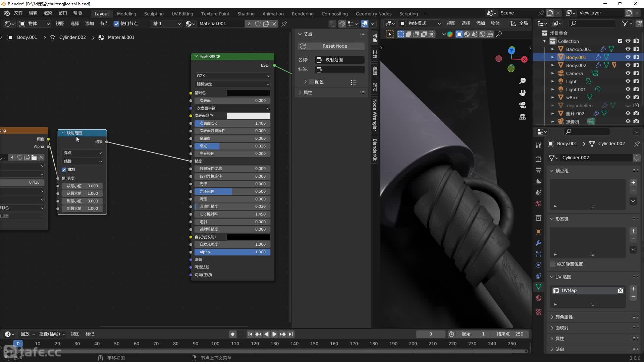Open Material properties sphere icon
The height and width of the screenshot is (362, 644).
[x=538, y=298]
